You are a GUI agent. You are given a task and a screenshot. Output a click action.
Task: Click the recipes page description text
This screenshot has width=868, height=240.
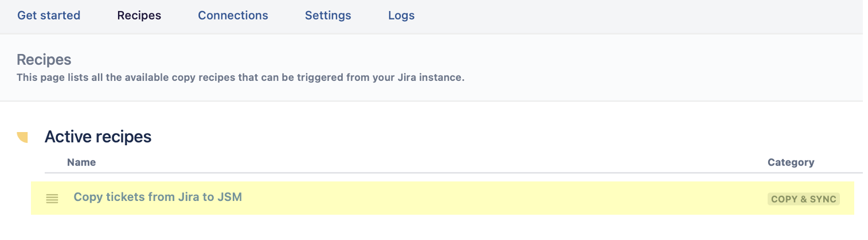coord(240,77)
